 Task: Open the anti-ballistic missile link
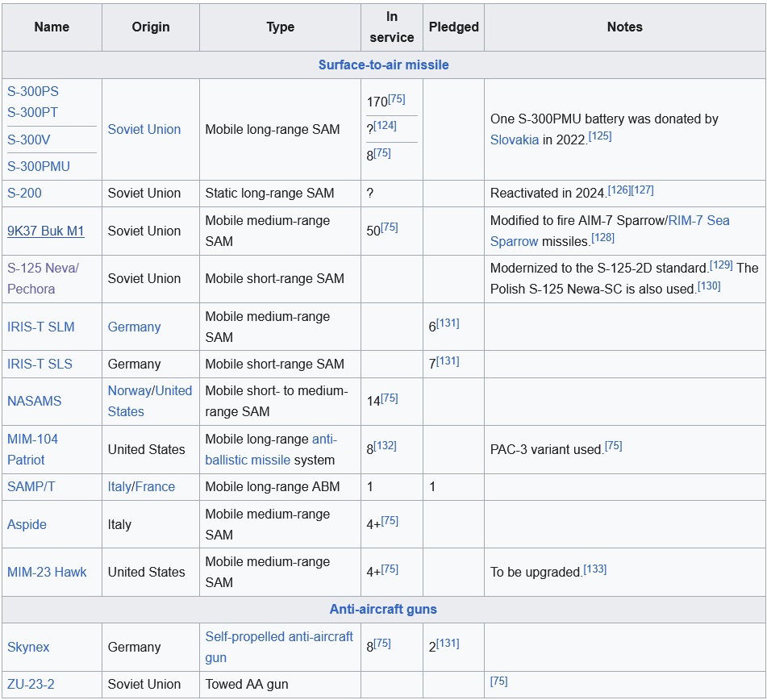[x=271, y=449]
